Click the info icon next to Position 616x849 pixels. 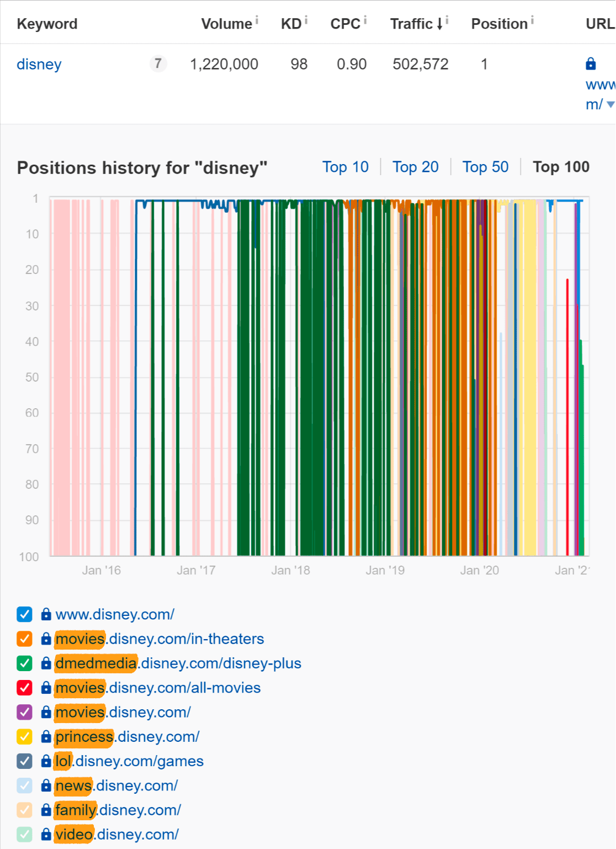tap(532, 20)
